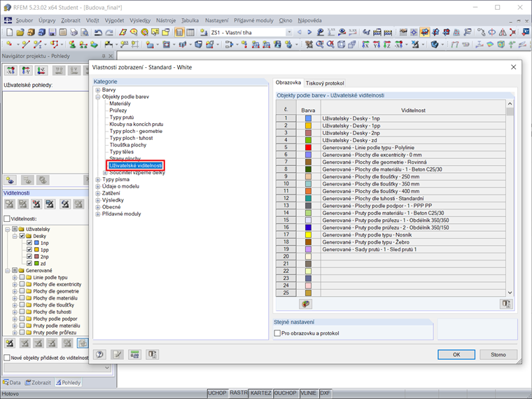
Task: Click the Storno button
Action: 498,355
